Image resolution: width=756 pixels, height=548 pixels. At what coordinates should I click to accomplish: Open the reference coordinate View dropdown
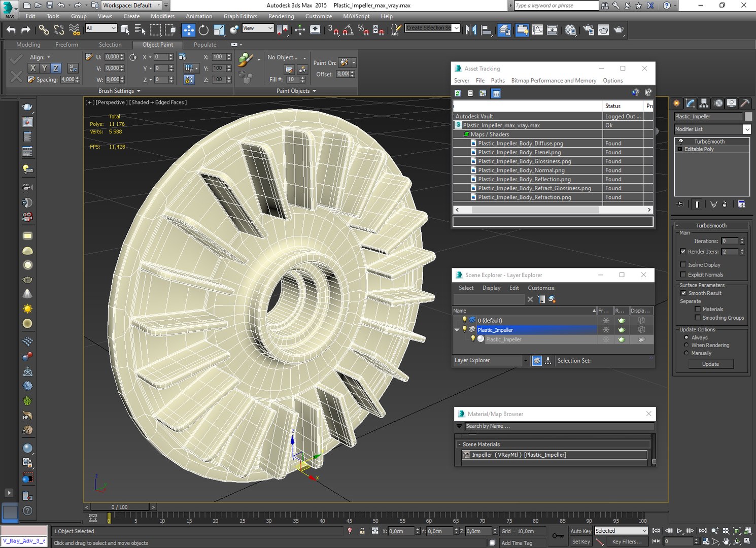coord(258,28)
